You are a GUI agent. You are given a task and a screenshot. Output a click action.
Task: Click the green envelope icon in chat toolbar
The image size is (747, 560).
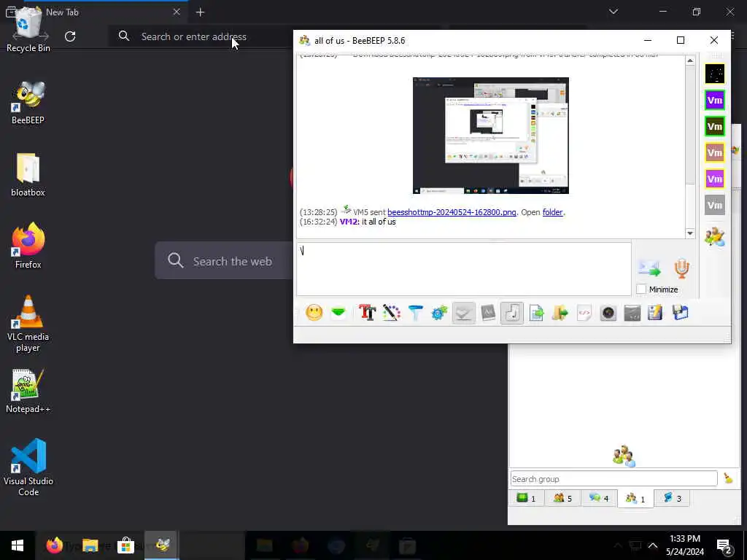(338, 313)
